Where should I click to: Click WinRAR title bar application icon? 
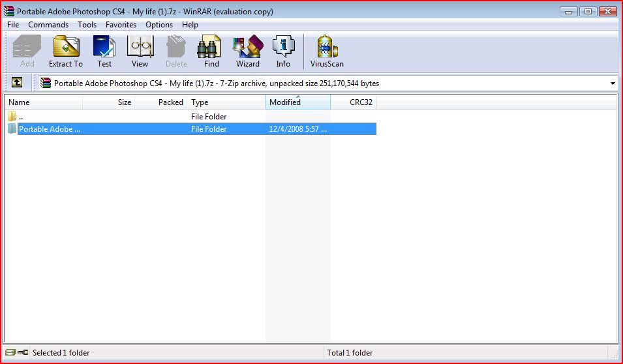(x=8, y=12)
